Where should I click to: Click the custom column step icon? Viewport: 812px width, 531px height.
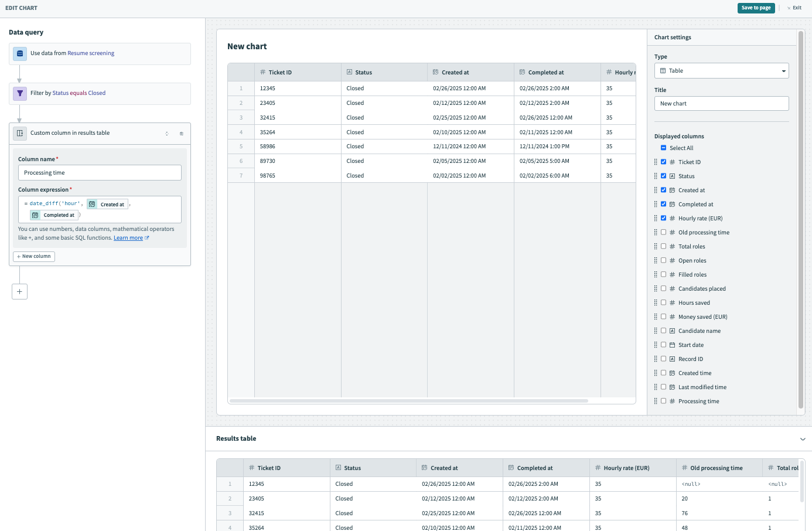[20, 133]
